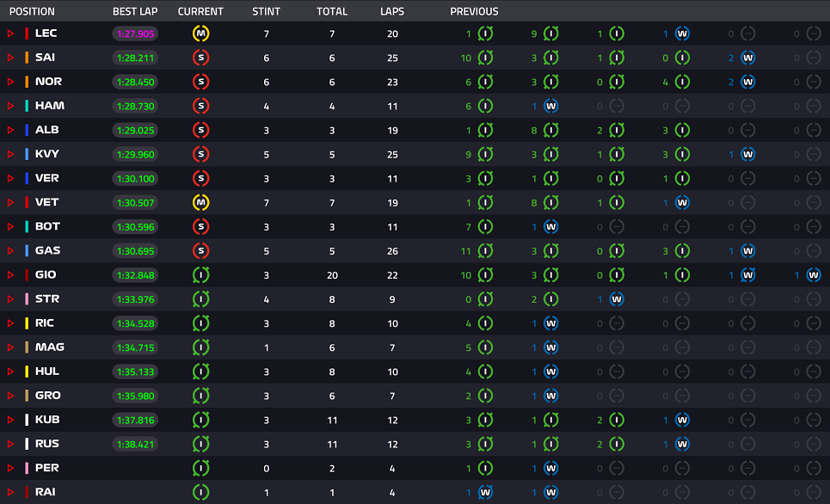Select the RUS driver name
This screenshot has width=830, height=504.
tap(47, 444)
